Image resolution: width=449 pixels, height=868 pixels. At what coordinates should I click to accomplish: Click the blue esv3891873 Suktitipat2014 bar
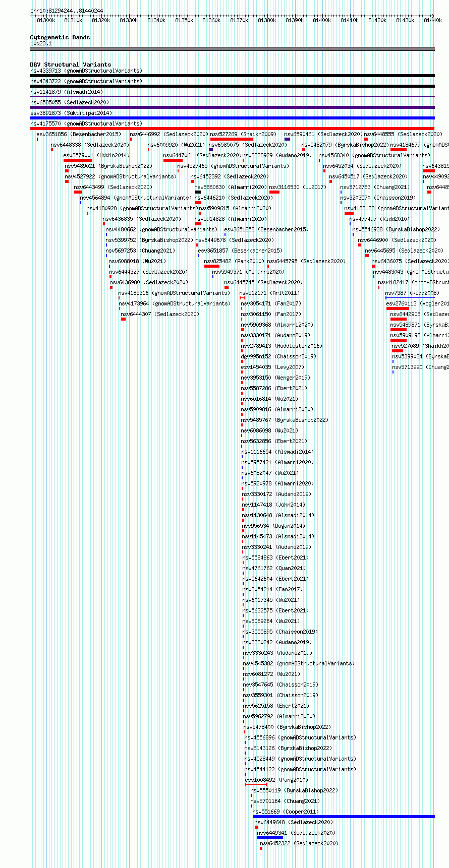tap(232, 118)
